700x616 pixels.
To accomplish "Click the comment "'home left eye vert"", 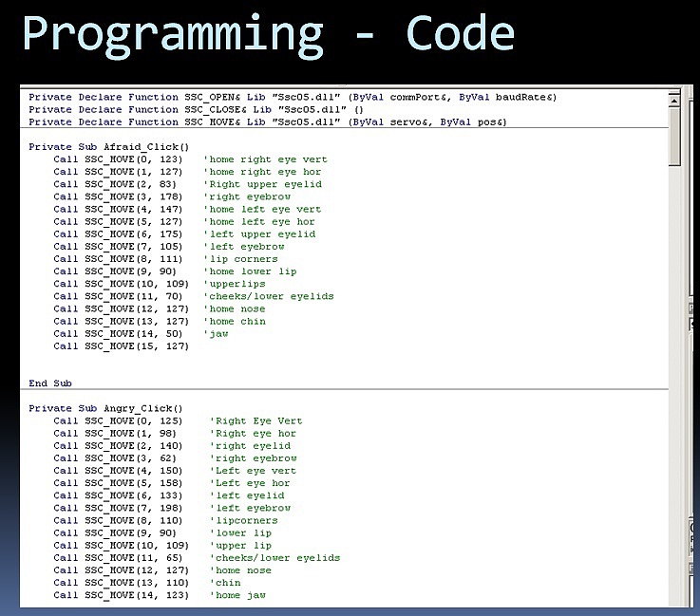I will click(x=262, y=210).
